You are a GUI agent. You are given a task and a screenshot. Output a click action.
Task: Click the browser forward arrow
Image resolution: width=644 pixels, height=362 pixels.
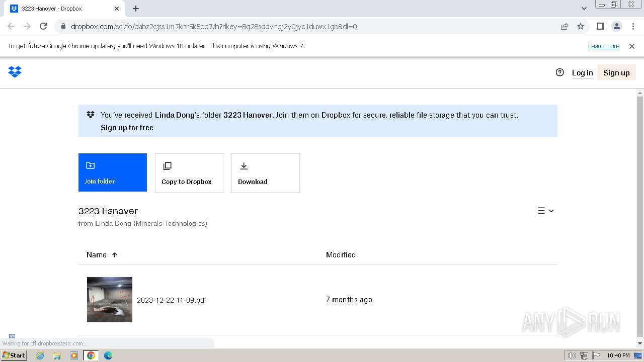pyautogui.click(x=27, y=26)
